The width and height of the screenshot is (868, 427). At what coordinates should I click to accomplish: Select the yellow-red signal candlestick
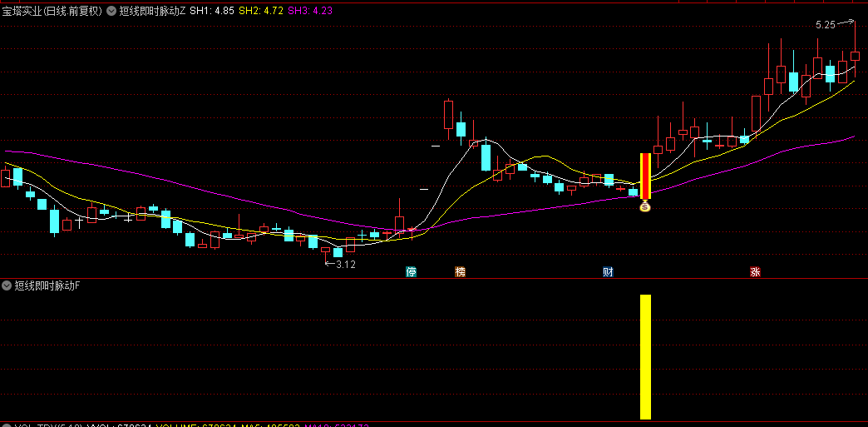(x=645, y=176)
